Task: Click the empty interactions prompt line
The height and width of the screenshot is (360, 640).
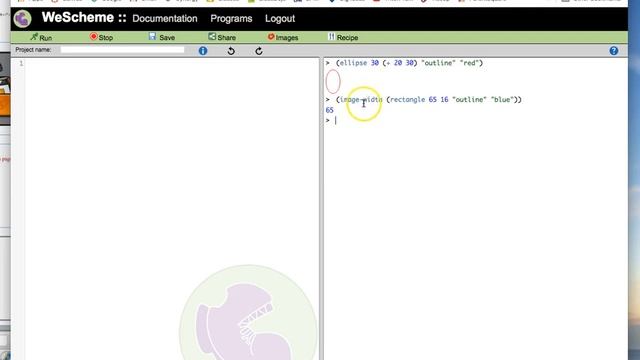Action: (x=476, y=120)
